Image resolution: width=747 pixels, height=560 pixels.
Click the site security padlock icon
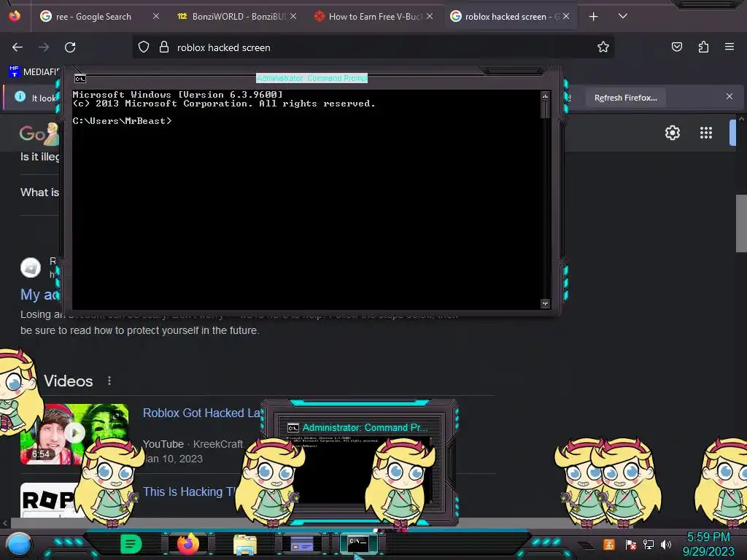[x=164, y=47]
